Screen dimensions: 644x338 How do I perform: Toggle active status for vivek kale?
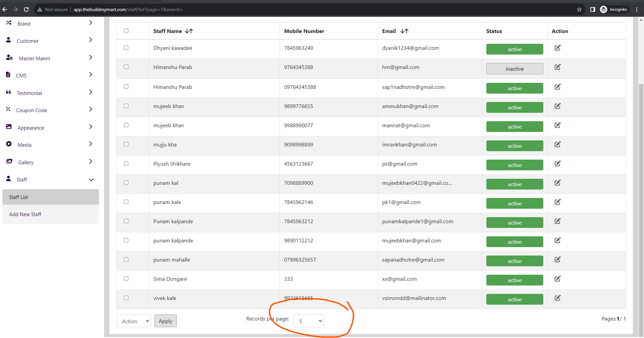(515, 299)
